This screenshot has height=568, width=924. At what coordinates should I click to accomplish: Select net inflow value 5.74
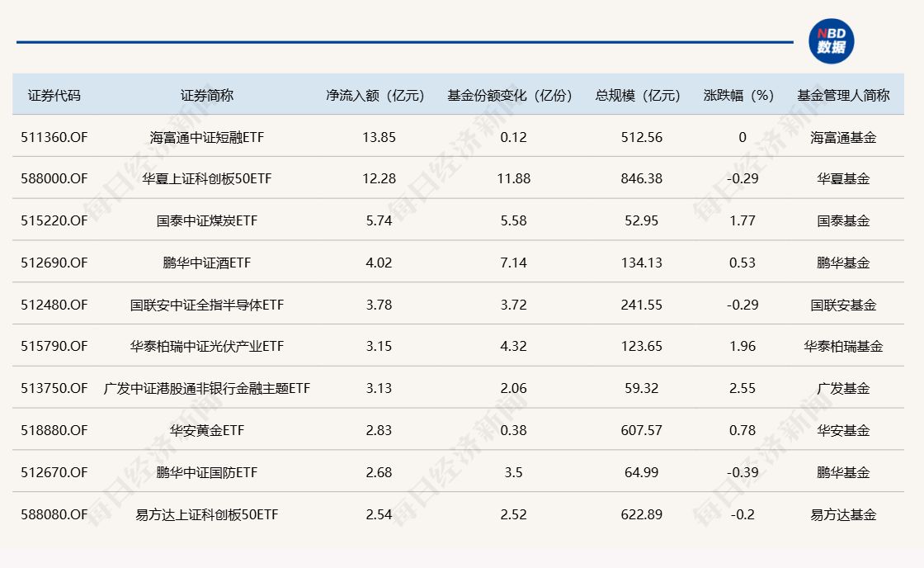coord(379,220)
